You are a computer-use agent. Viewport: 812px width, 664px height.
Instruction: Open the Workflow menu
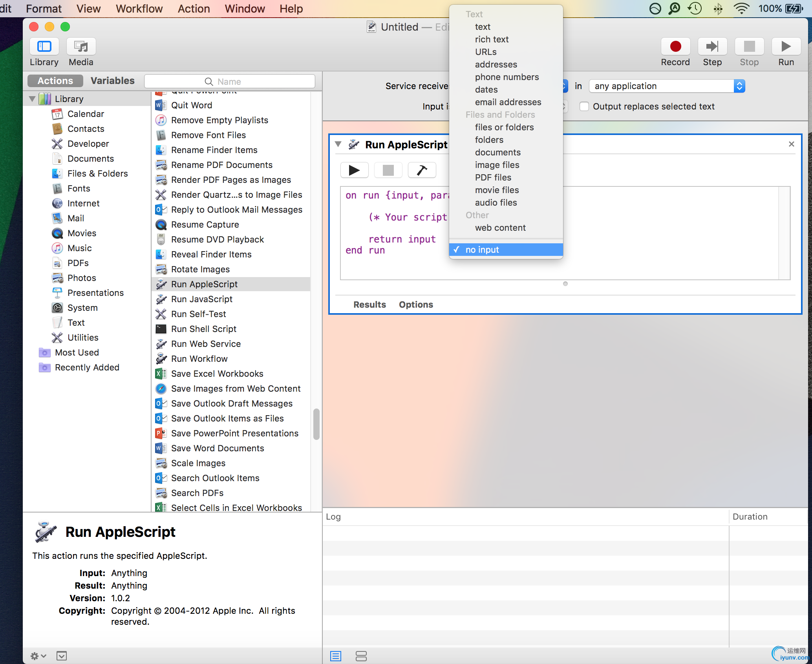point(139,9)
